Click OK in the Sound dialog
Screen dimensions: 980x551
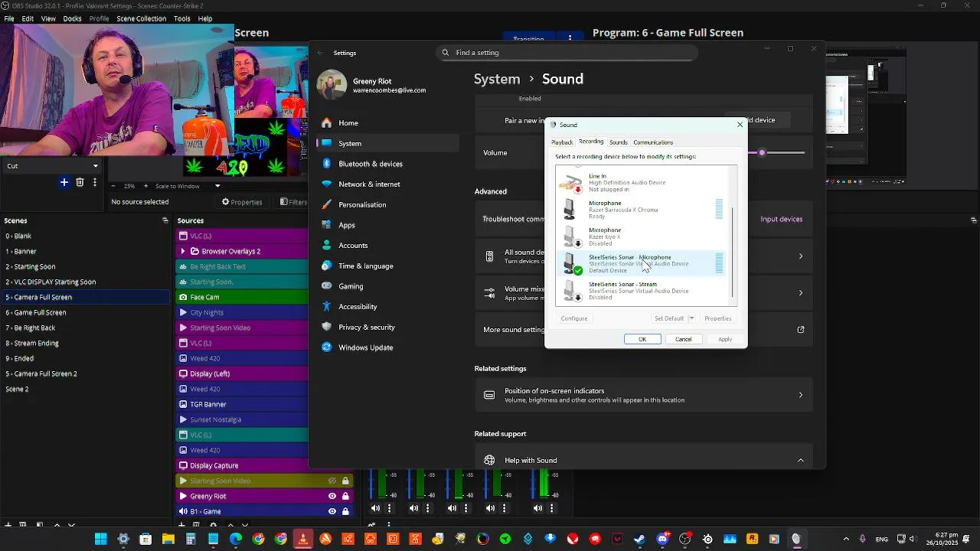642,339
